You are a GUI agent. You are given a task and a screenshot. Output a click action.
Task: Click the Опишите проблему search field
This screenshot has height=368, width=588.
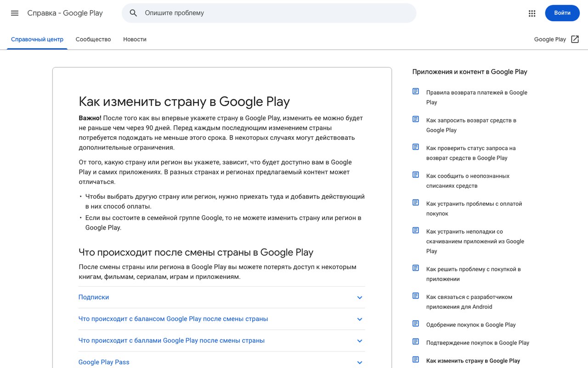coord(269,13)
